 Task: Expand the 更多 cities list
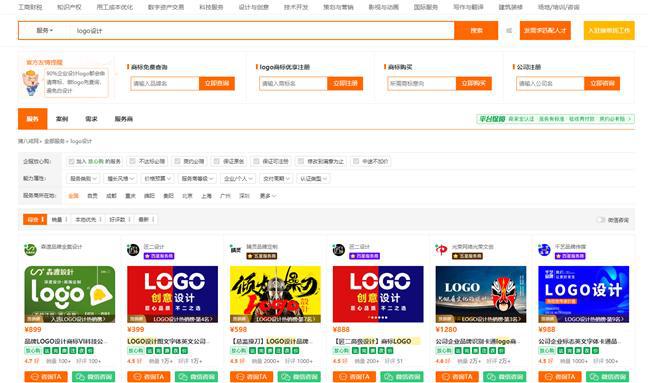267,196
